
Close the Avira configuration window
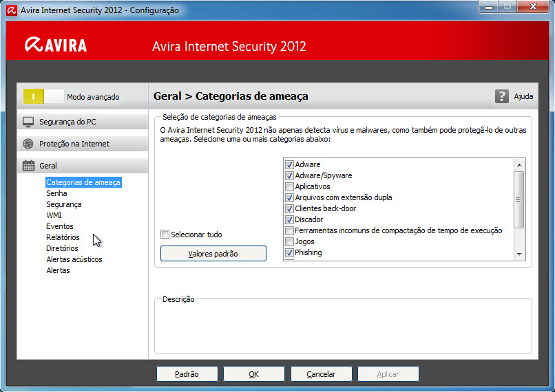click(533, 7)
